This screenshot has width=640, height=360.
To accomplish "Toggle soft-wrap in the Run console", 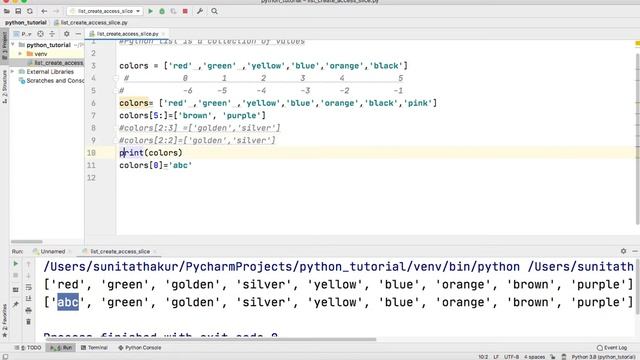I will click(29, 287).
